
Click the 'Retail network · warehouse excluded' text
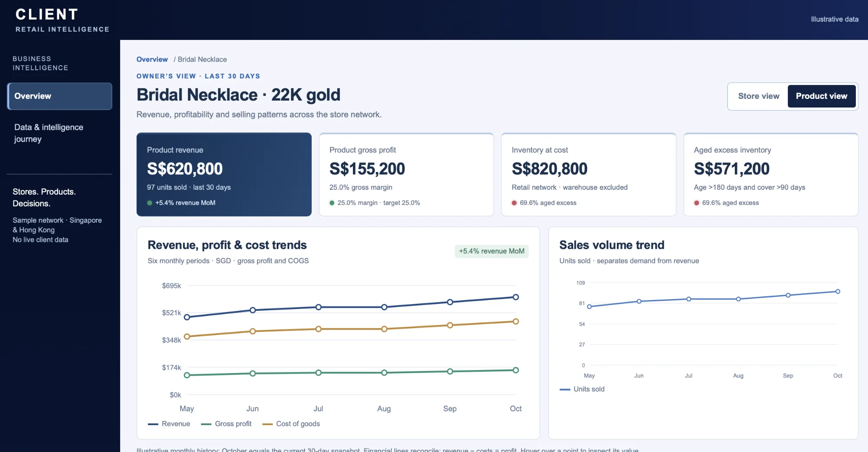click(x=569, y=187)
